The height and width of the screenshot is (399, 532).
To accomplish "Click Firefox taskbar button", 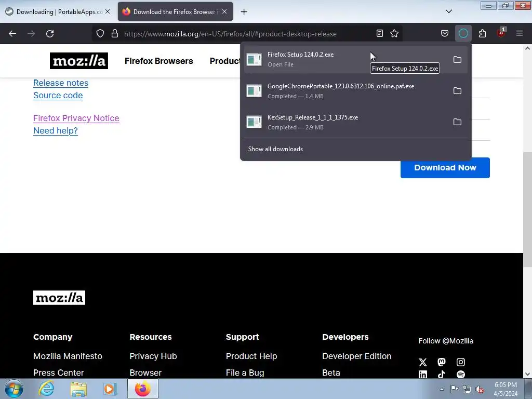I will [143, 389].
